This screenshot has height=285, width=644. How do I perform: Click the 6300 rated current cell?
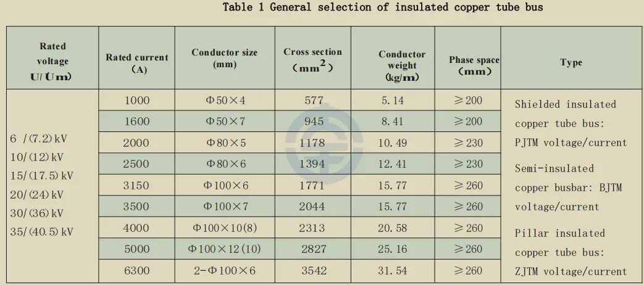[x=136, y=271]
